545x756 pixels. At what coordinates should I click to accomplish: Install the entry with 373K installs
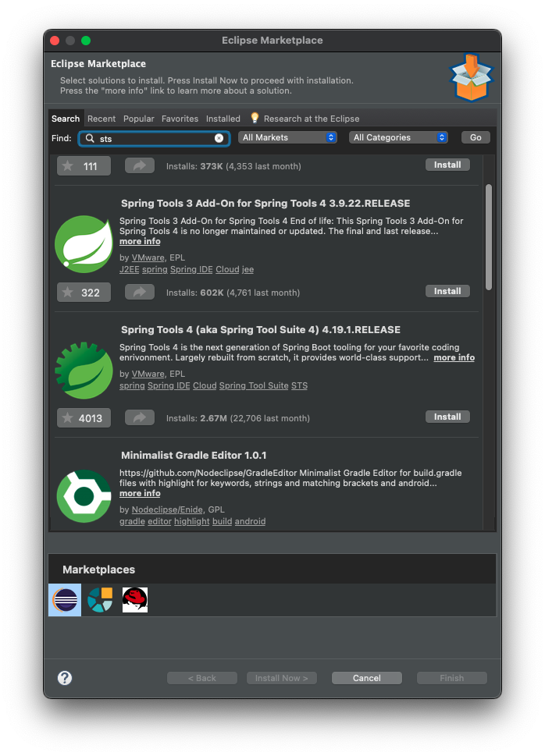coord(447,165)
